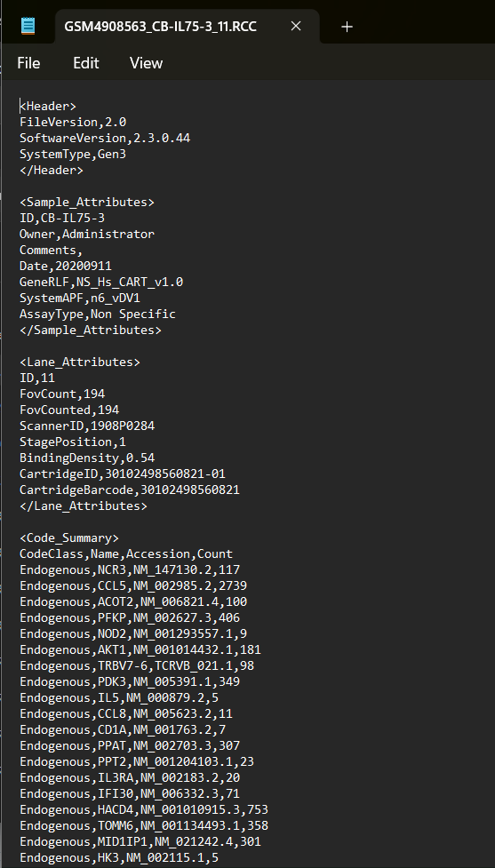Screen dimensions: 495x868
Task: Click the SoftwareVersion,2.3.0.44 line
Action: click(105, 138)
